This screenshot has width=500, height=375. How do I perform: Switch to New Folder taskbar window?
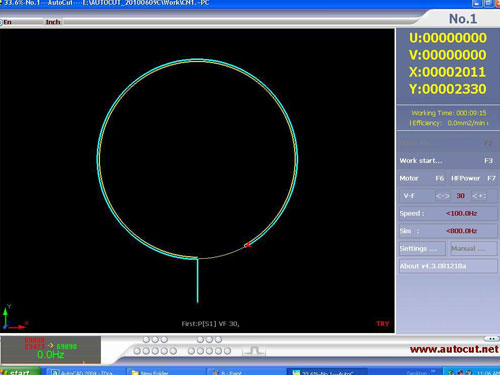[166, 372]
